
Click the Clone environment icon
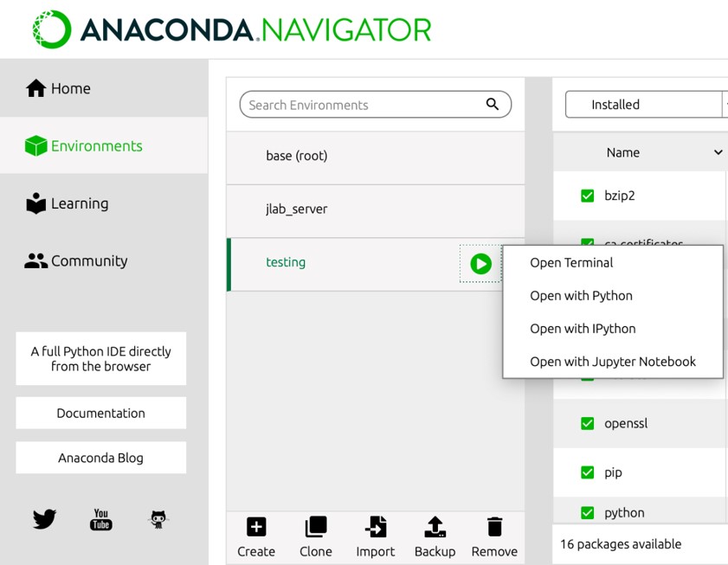click(x=316, y=527)
